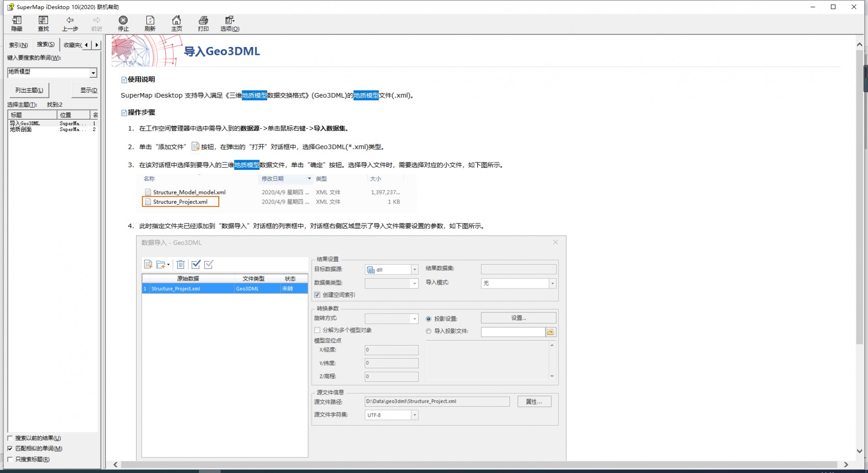
Task: Click the X/经度 input field
Action: tap(392, 350)
